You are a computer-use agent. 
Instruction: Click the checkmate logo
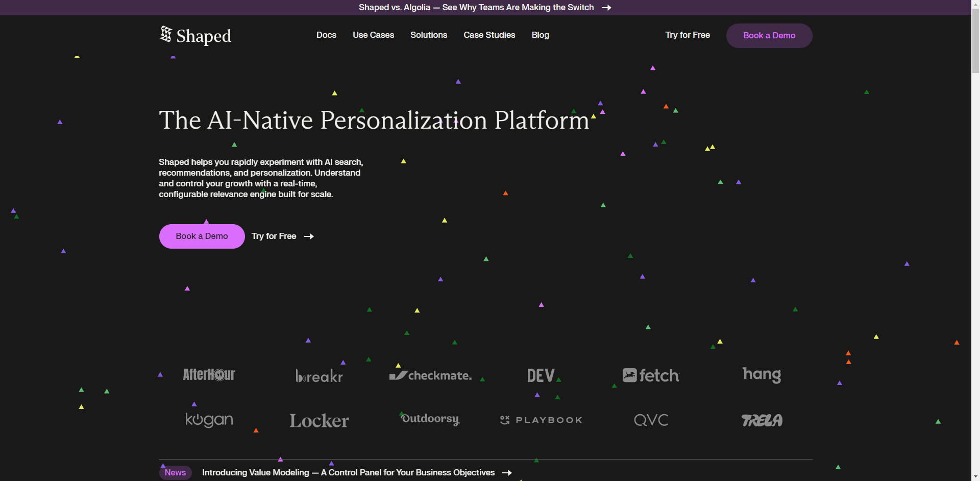[430, 376]
